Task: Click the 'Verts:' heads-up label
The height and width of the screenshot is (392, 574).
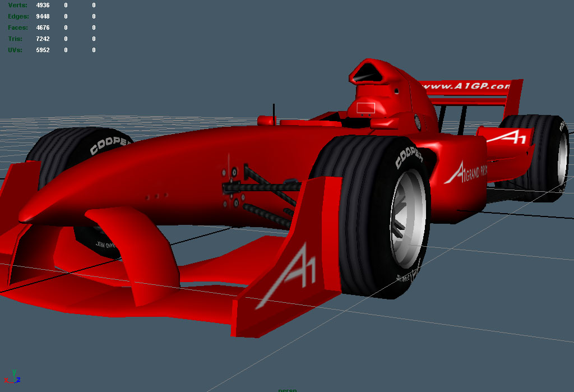Action: click(x=17, y=5)
